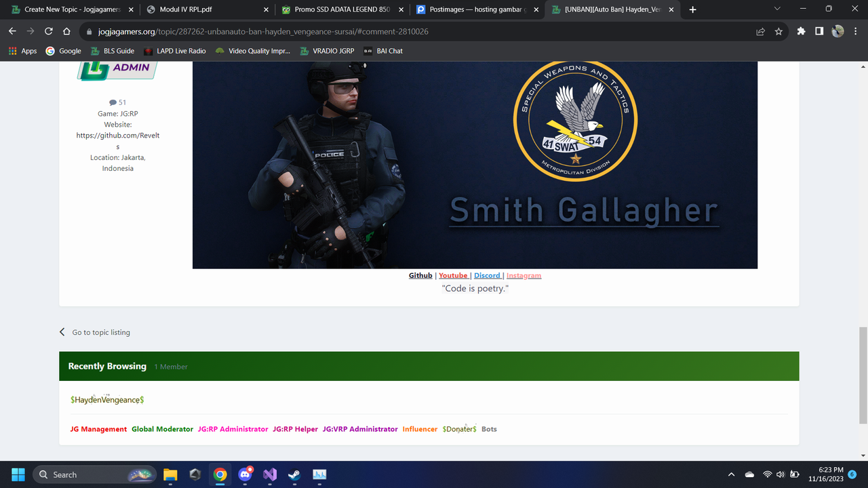
Task: Open tab search dropdown arrow
Action: 777,9
